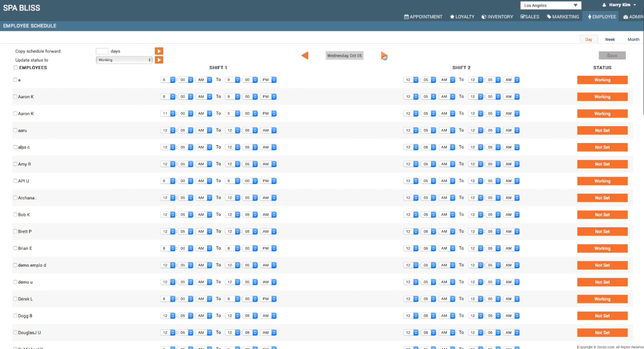Check the select-all EMPLOYEES checkbox

pos(15,68)
